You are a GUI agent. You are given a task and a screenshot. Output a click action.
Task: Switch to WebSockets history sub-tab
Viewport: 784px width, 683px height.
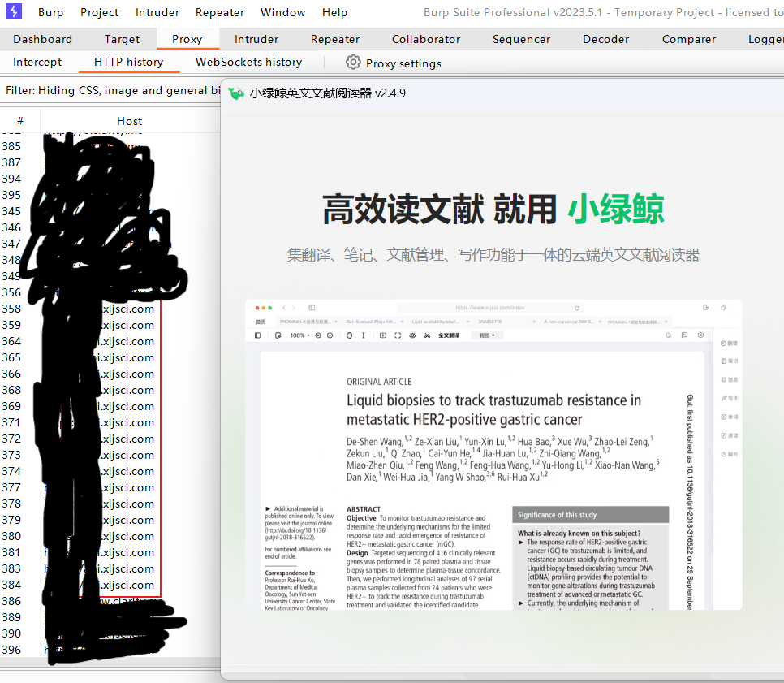coord(248,62)
